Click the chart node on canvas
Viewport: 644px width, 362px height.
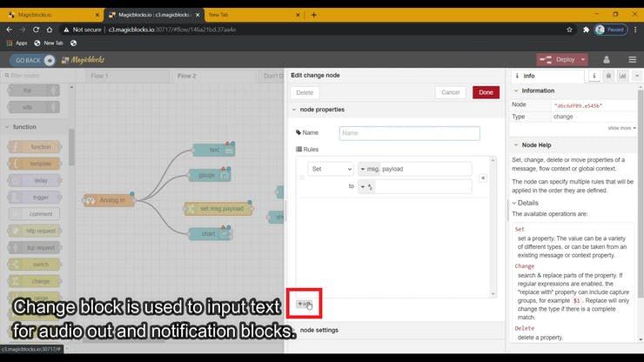211,234
